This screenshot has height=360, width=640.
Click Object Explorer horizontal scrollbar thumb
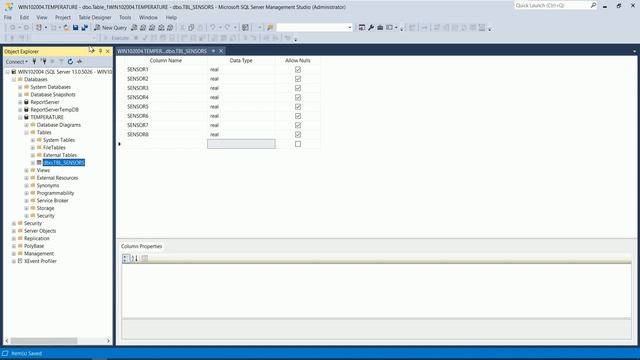coord(44,341)
